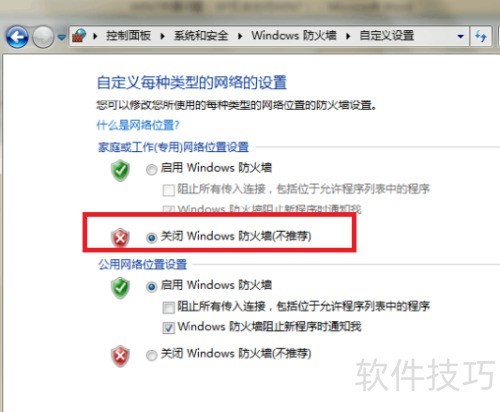Click the greyed Forward arrow button
This screenshot has height=412, width=500.
(43, 36)
